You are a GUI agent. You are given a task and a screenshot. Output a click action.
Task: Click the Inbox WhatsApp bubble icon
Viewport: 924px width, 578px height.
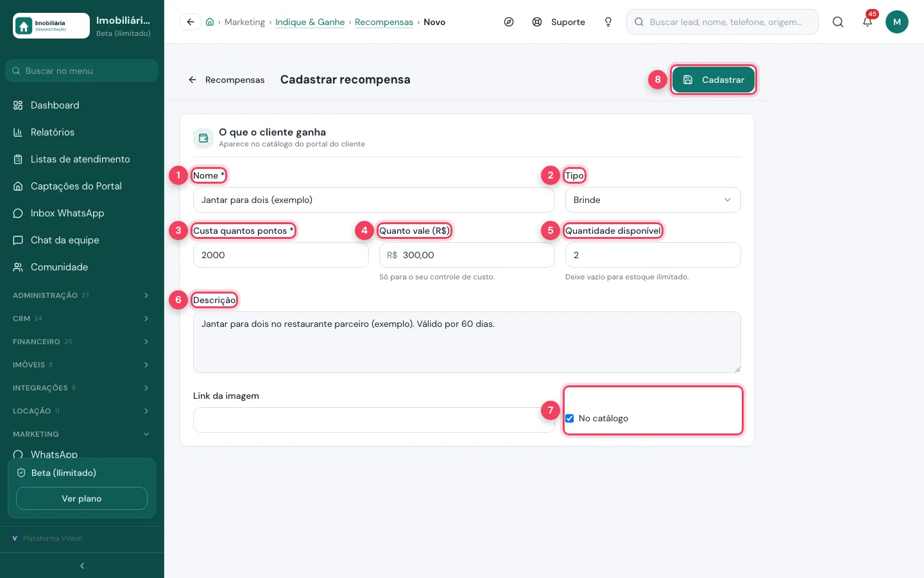point(18,213)
